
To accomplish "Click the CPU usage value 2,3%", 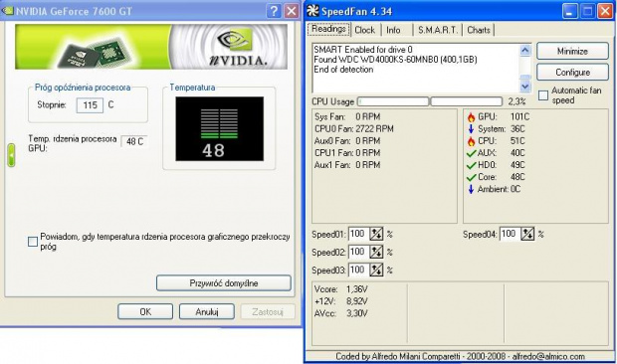I will (516, 101).
